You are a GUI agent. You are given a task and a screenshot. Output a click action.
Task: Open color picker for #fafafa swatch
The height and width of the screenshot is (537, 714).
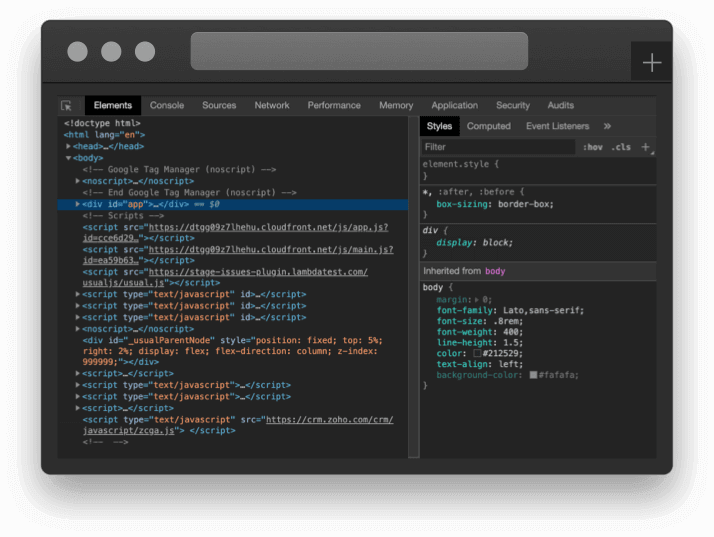click(x=533, y=375)
